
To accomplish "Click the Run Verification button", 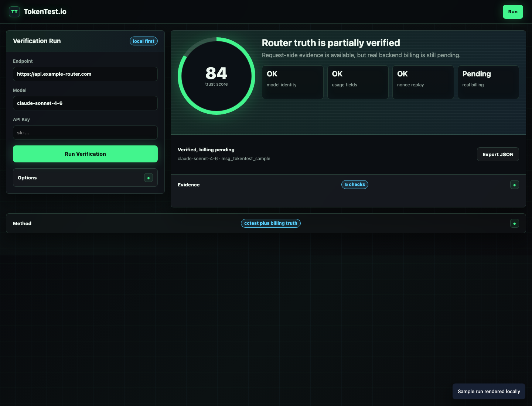I will click(x=85, y=154).
